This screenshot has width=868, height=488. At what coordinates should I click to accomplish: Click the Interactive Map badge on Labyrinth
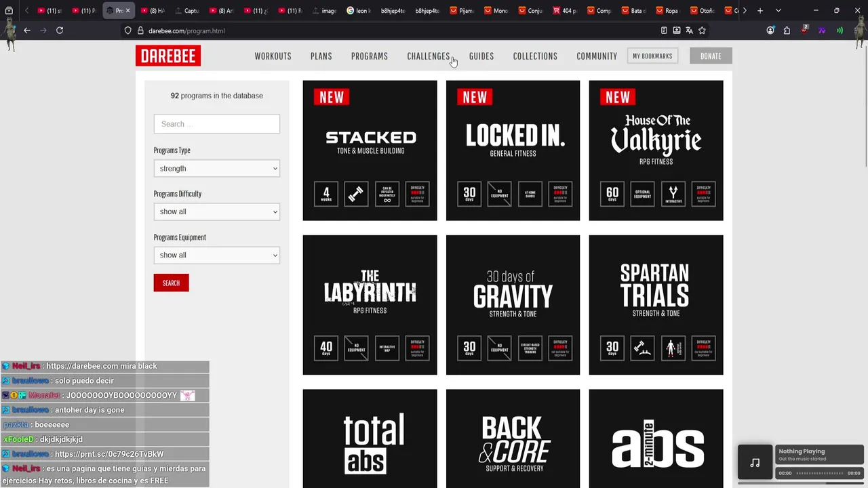point(387,348)
